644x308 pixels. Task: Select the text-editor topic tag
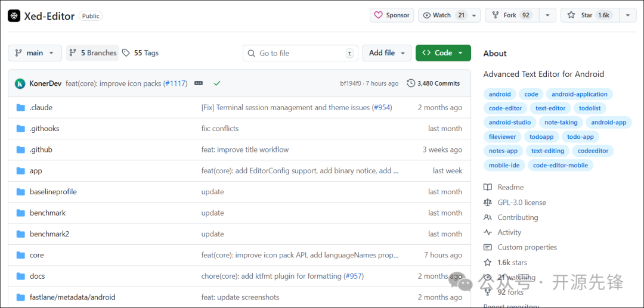[x=550, y=108]
